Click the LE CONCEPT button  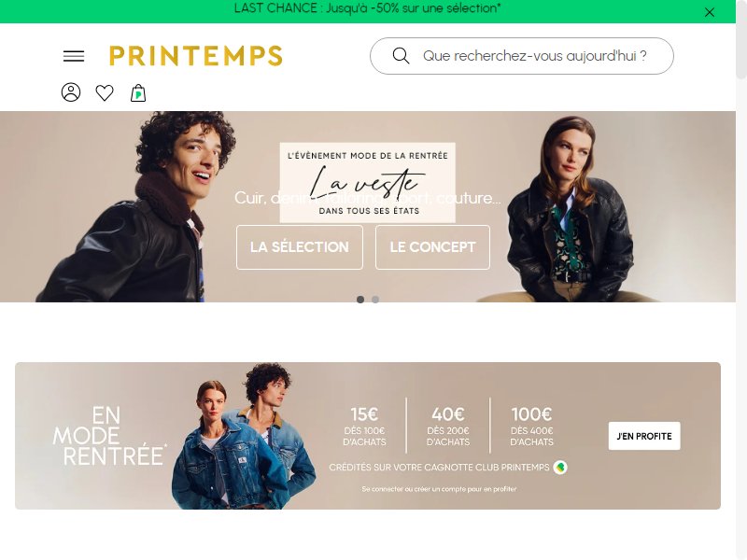[x=432, y=247]
